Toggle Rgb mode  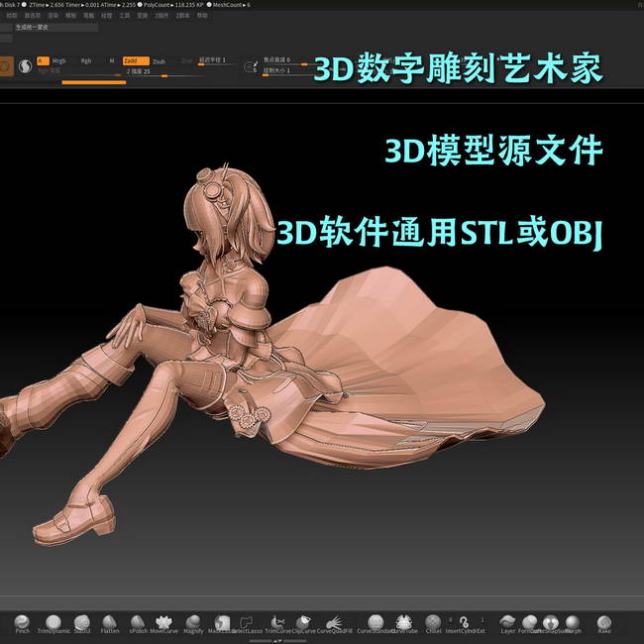(x=86, y=60)
